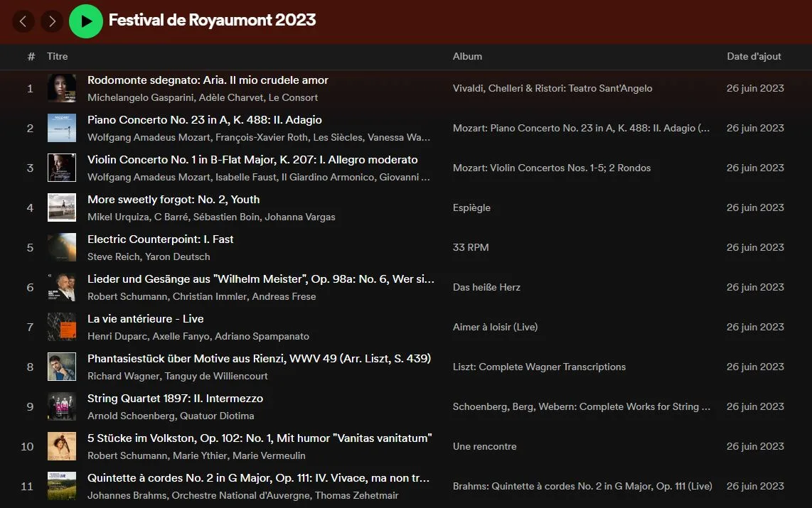This screenshot has height=508, width=812.
Task: Click cover art for Piano Concerto No. 23
Action: [62, 128]
